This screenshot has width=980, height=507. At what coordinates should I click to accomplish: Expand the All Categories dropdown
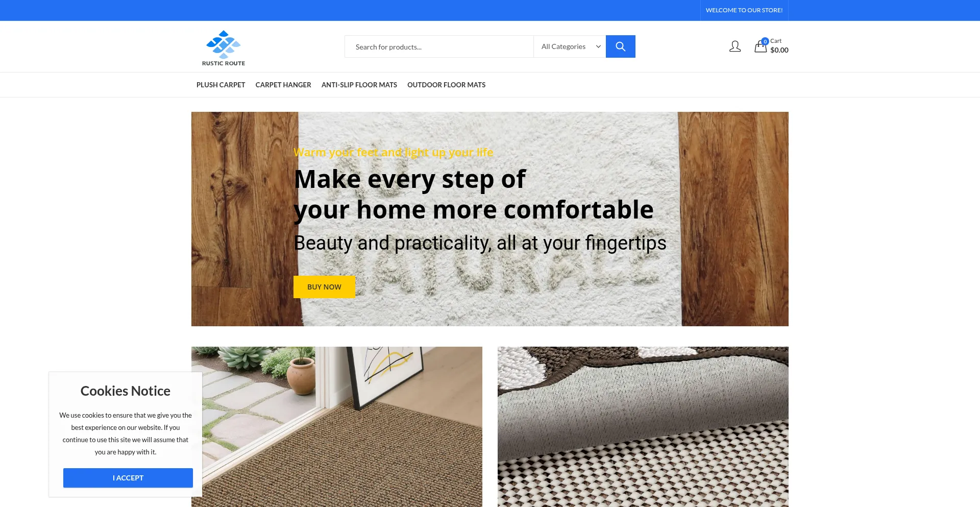point(570,46)
